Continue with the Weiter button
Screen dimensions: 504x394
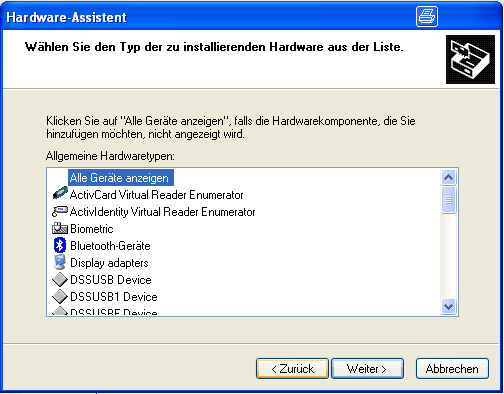click(x=367, y=369)
